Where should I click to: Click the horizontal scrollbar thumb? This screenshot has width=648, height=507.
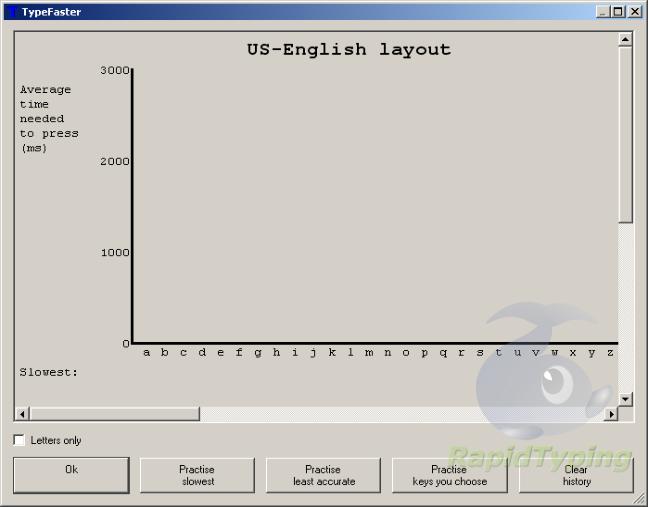(x=114, y=414)
